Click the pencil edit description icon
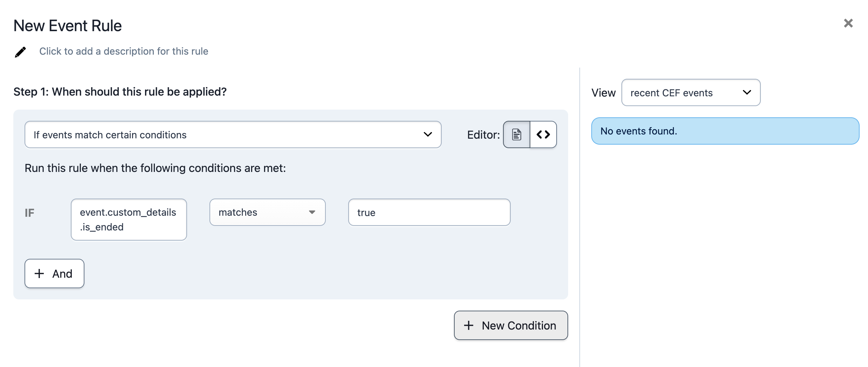 [x=20, y=52]
